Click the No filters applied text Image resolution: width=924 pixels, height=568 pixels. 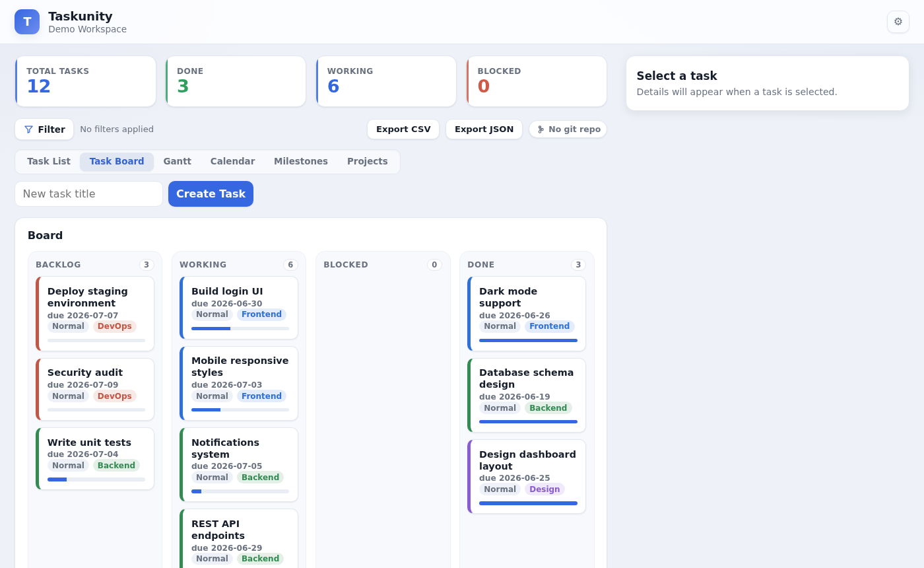coord(117,129)
